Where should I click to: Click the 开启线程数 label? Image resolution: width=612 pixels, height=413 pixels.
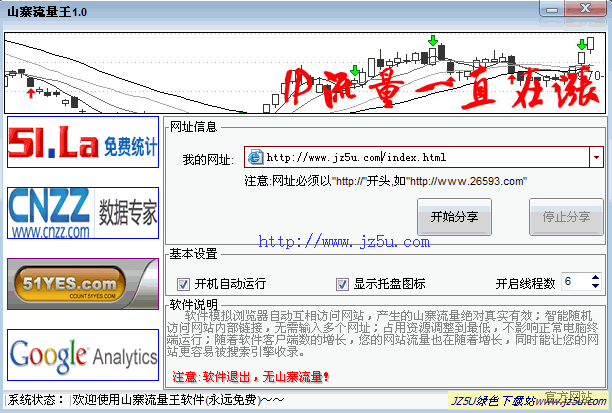(x=525, y=284)
